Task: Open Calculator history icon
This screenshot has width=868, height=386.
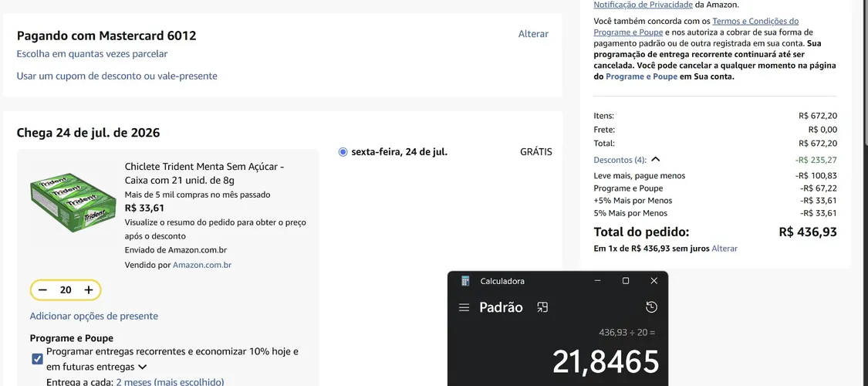Action: coord(651,307)
